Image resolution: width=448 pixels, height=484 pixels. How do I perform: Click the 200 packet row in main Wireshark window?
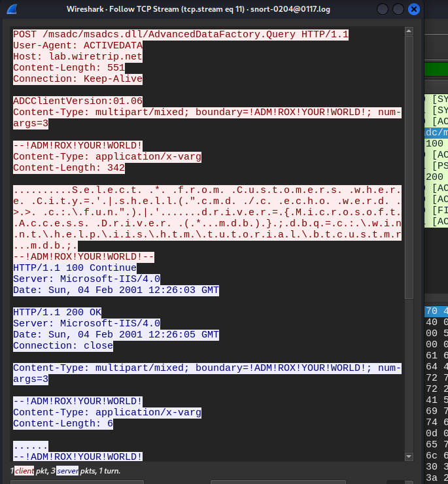pyautogui.click(x=436, y=177)
